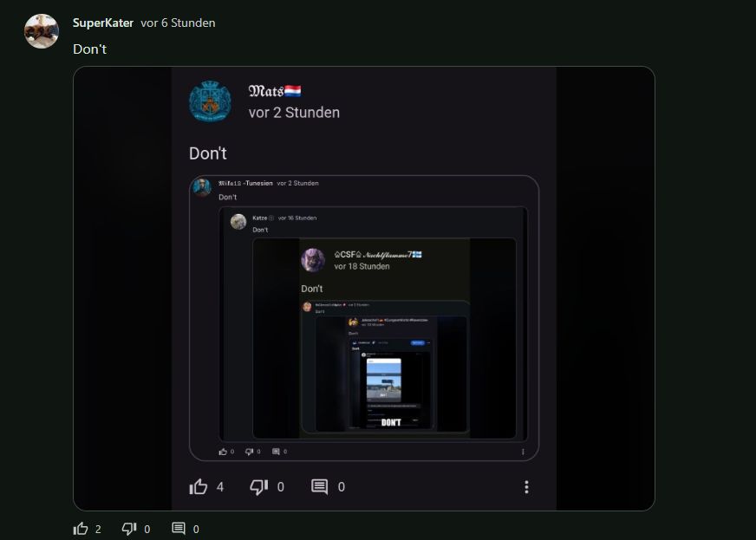Click the purple CSF Nachtflamme avatar
Viewport: 756px width, 540px height.
(313, 259)
